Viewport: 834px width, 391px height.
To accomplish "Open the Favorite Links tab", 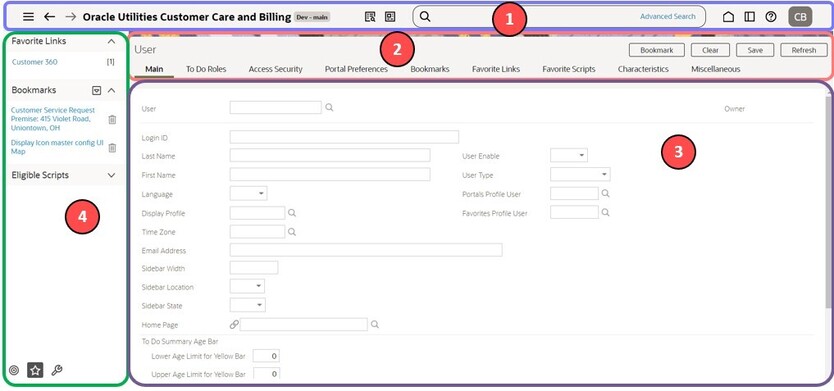I will (x=496, y=69).
